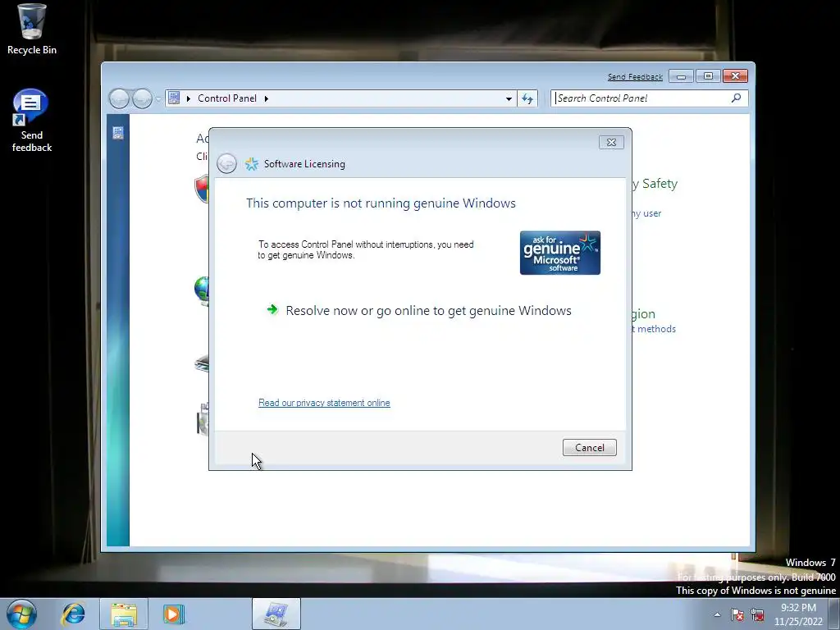Close the Software Licensing dialog
The height and width of the screenshot is (630, 840).
click(x=611, y=143)
